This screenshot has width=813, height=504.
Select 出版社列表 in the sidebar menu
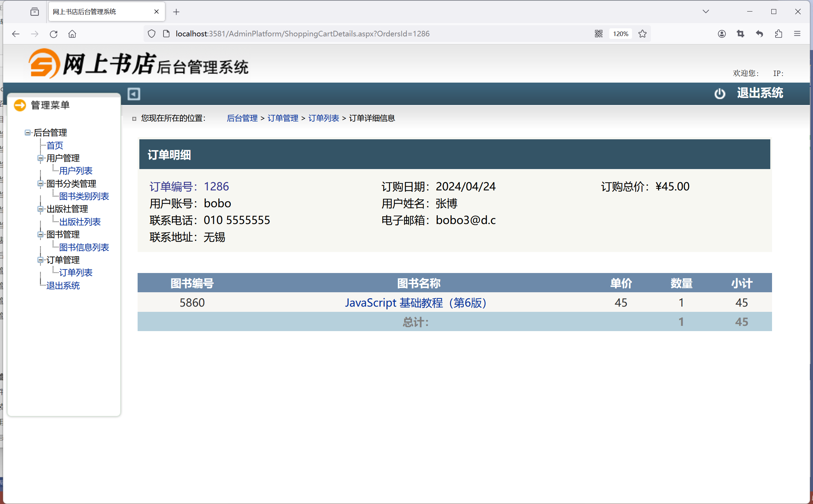80,222
